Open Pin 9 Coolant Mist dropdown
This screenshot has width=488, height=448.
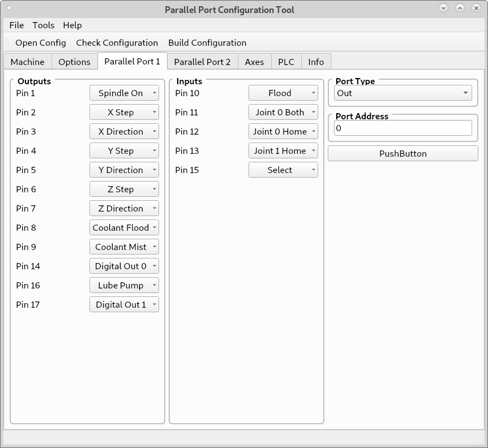[x=124, y=247]
